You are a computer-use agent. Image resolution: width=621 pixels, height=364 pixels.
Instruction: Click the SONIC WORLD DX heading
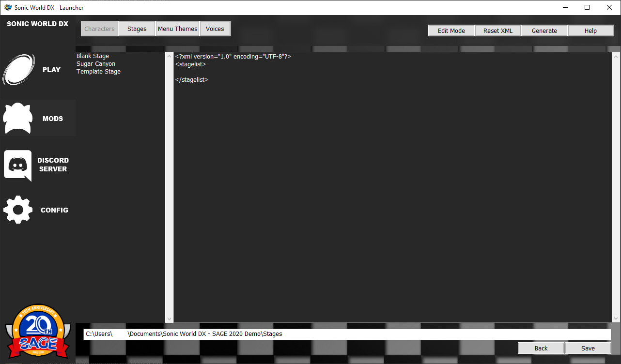(37, 24)
